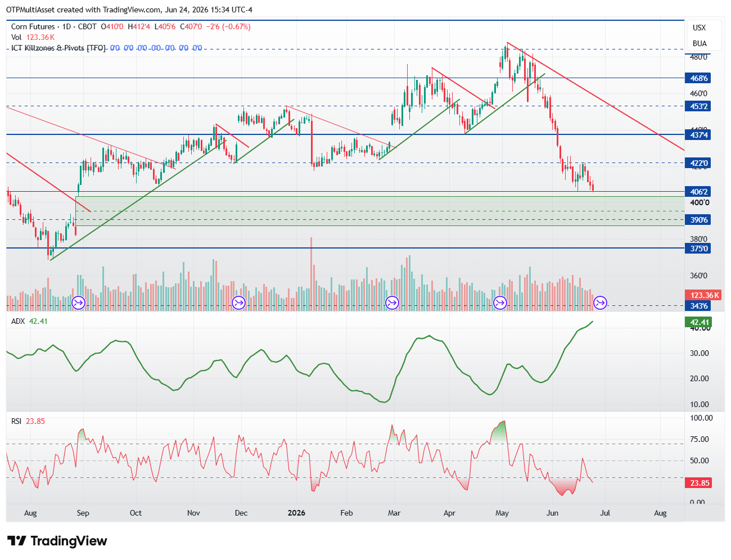The width and height of the screenshot is (731, 560).
Task: Click the 2026 label on time axis
Action: pos(296,513)
